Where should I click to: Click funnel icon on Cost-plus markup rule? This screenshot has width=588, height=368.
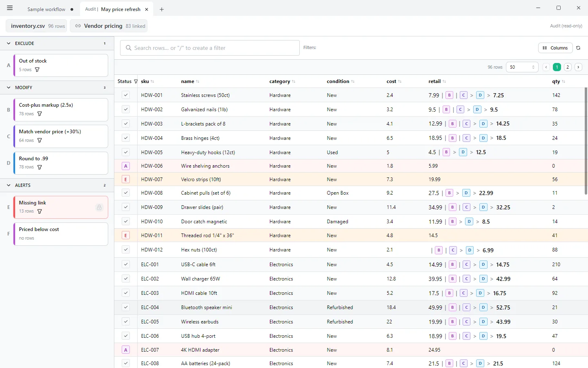point(40,114)
